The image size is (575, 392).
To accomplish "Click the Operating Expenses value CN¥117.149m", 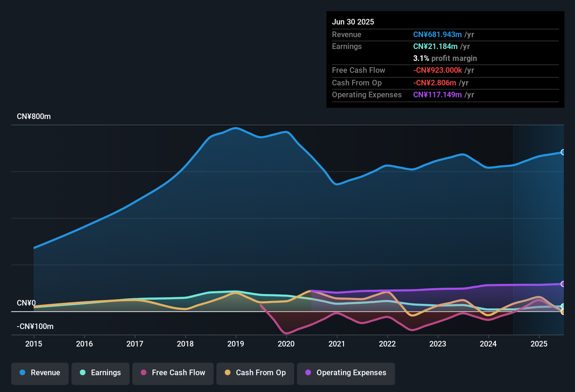I will pos(437,95).
